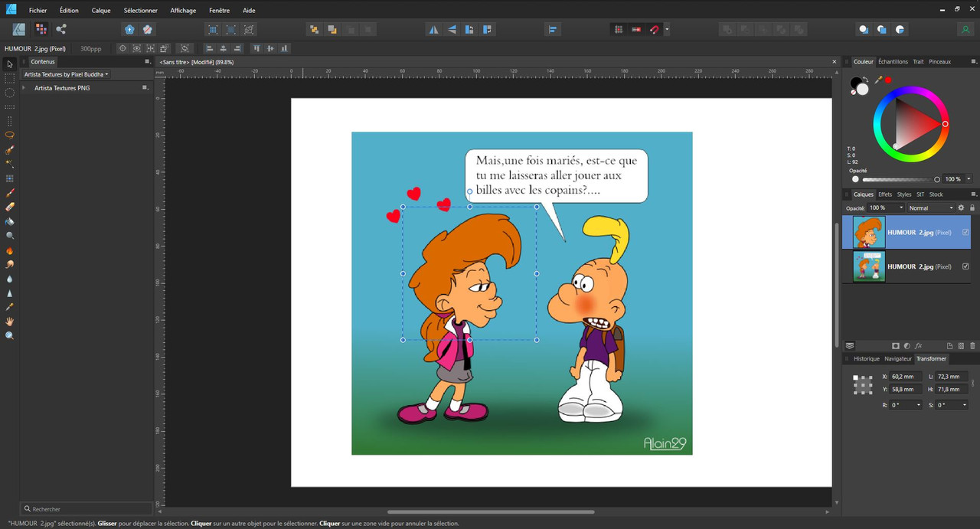This screenshot has height=529, width=980.
Task: Activate the zoom magnifier tool
Action: (x=10, y=336)
